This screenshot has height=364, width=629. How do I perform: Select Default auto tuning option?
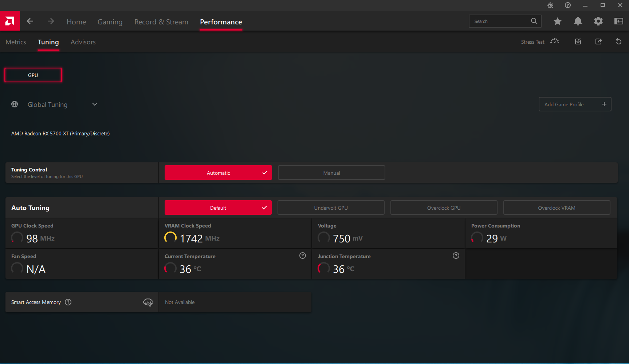pyautogui.click(x=218, y=207)
